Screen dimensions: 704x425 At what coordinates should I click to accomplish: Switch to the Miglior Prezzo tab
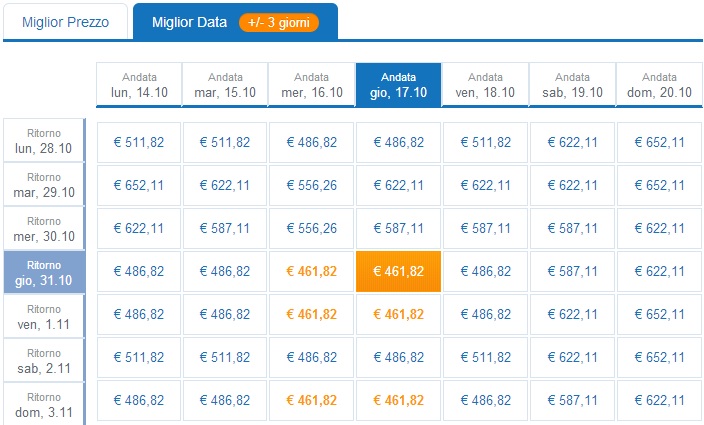(x=66, y=22)
